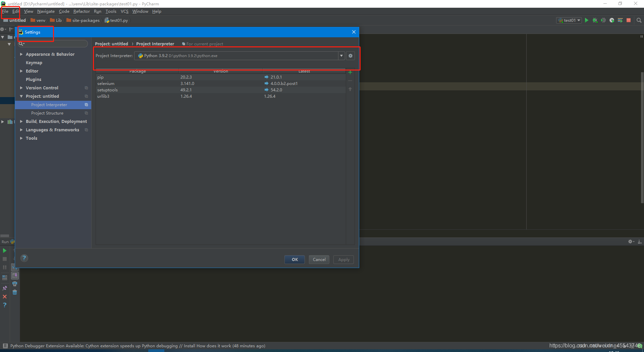Clear all console output with trash icon

[x=15, y=292]
